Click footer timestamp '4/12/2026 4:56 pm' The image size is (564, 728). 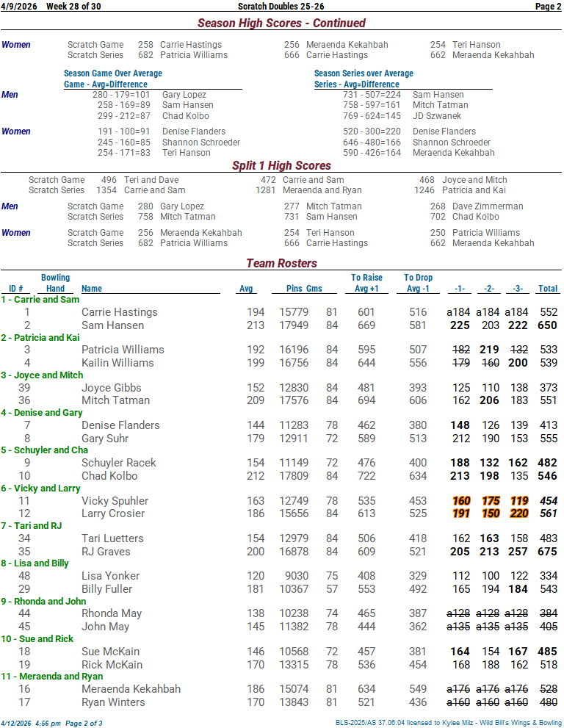(31, 724)
